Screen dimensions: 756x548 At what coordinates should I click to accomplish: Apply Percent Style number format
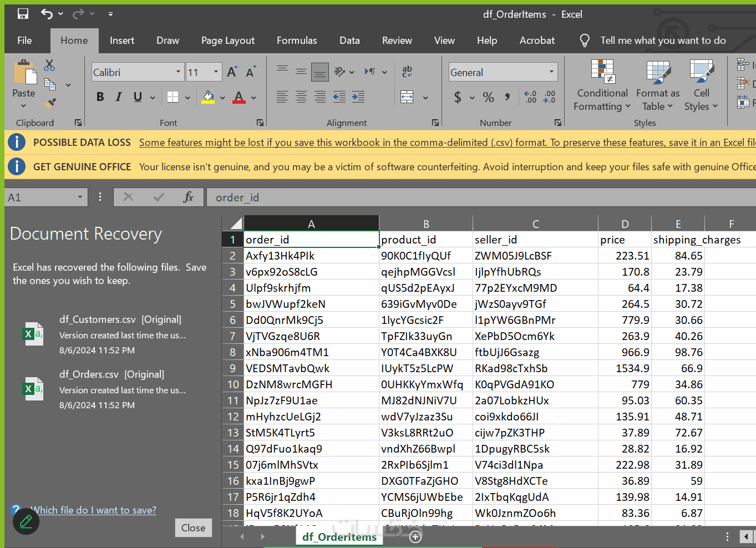click(488, 98)
